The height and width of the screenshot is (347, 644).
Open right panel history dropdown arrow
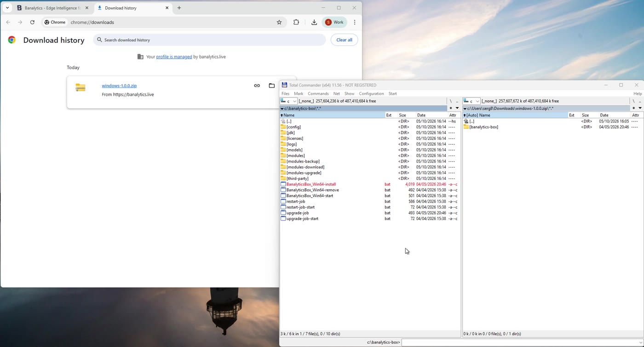pos(640,108)
